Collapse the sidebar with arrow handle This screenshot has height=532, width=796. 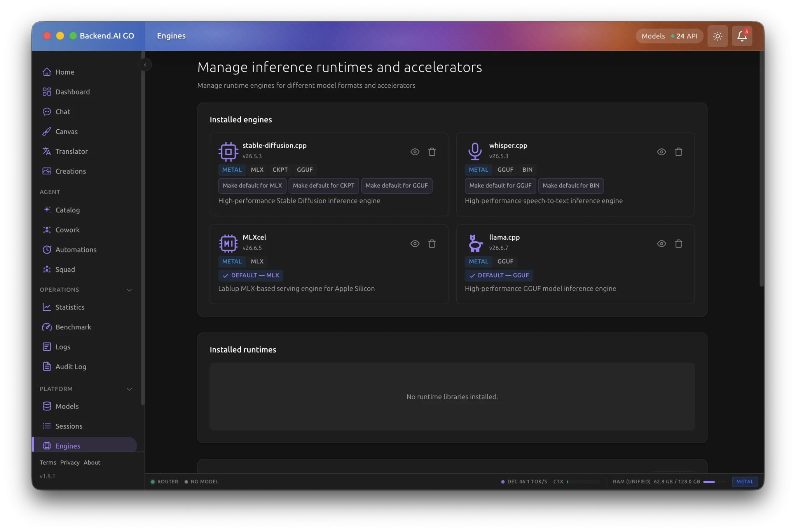pyautogui.click(x=145, y=65)
